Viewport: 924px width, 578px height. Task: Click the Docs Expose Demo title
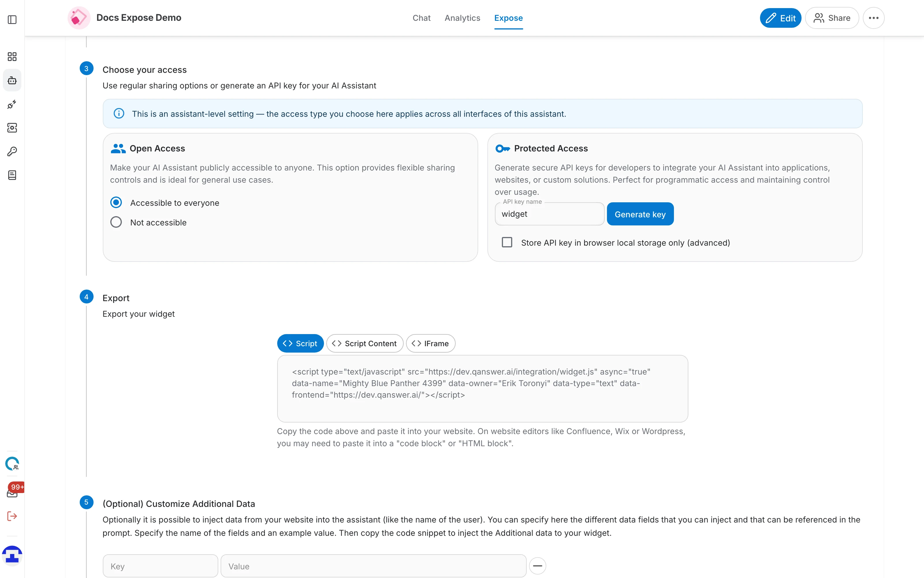click(139, 18)
